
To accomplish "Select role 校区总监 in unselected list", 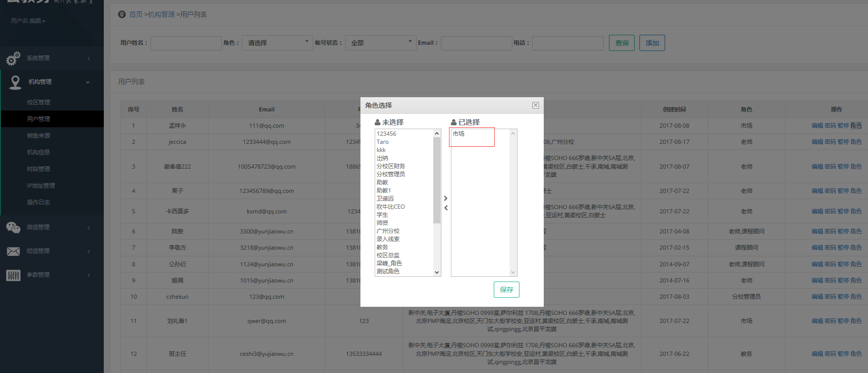I will tap(404, 255).
